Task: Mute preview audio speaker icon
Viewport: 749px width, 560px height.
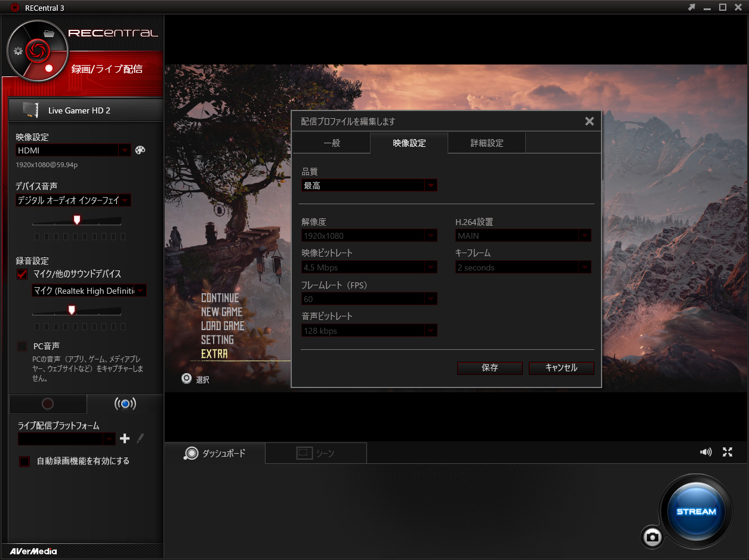Action: (705, 452)
